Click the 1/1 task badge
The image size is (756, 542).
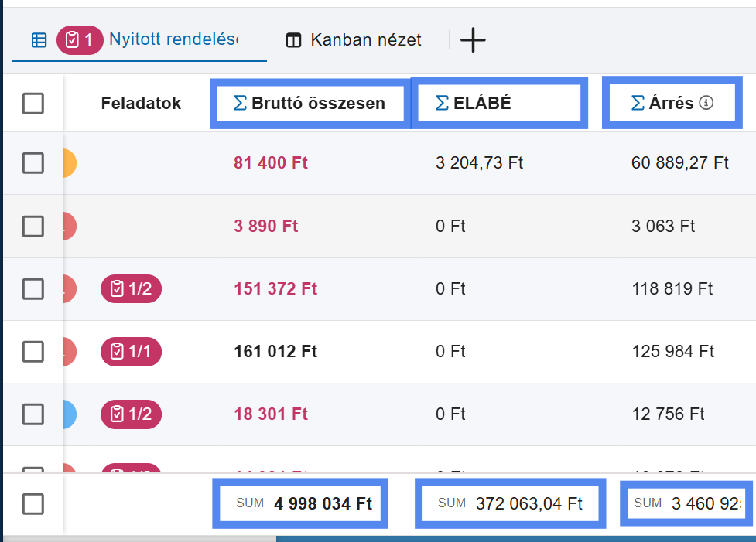pyautogui.click(x=131, y=352)
